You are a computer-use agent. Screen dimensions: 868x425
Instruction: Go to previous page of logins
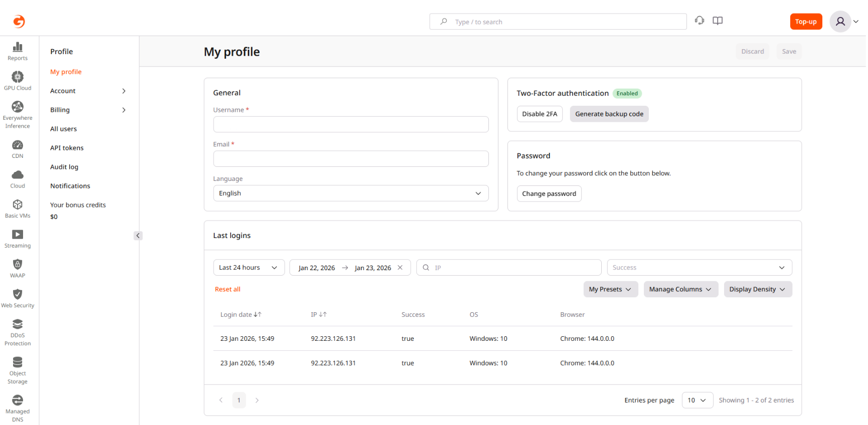pyautogui.click(x=221, y=400)
